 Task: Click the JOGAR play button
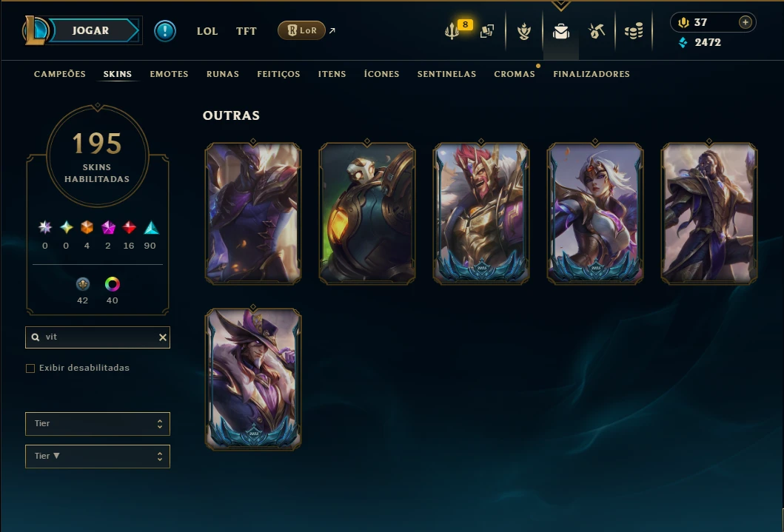click(x=90, y=30)
